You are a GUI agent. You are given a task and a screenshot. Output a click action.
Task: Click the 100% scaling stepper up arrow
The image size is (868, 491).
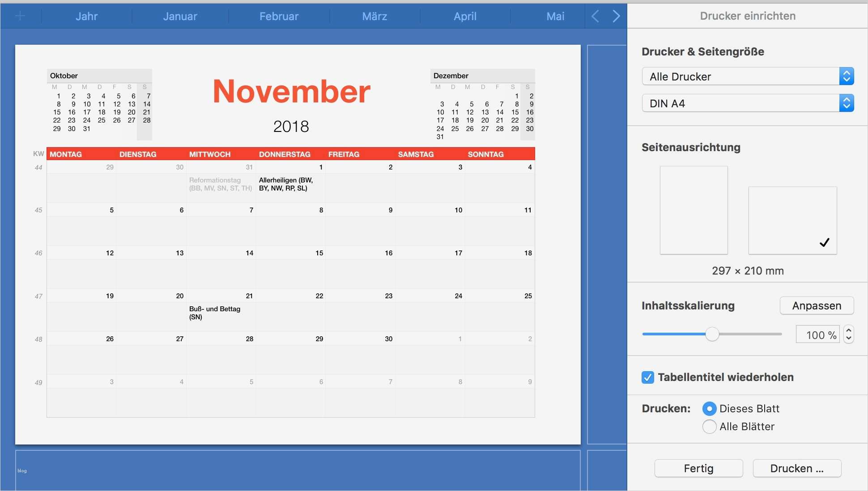pos(849,331)
